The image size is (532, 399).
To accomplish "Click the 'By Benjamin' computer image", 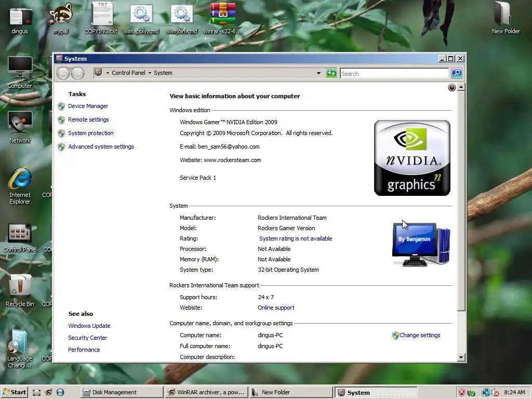I will coord(421,244).
